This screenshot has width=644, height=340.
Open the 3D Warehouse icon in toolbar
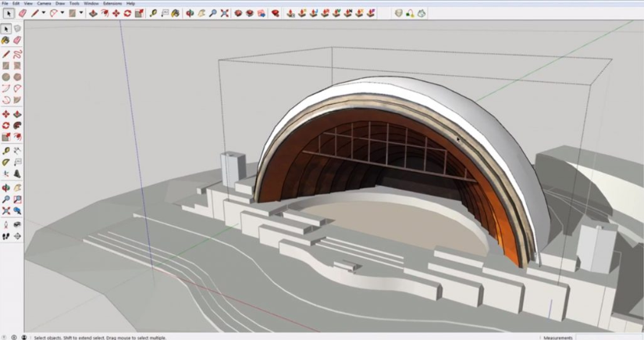pos(239,13)
